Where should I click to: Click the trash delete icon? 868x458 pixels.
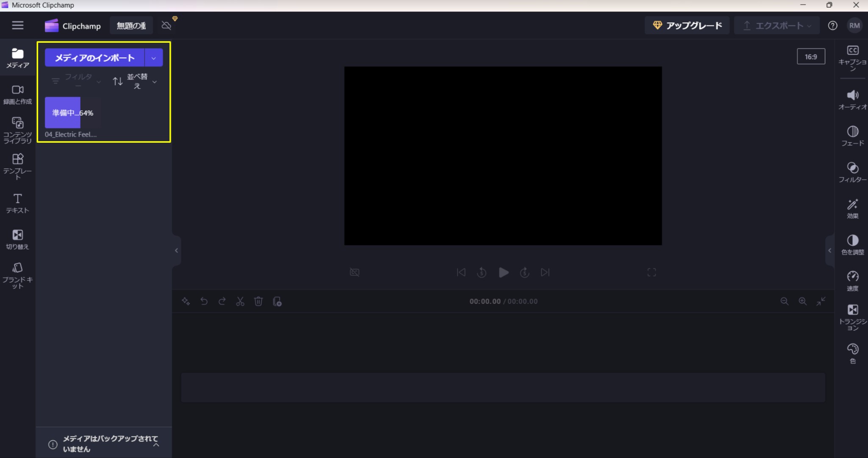coord(258,301)
